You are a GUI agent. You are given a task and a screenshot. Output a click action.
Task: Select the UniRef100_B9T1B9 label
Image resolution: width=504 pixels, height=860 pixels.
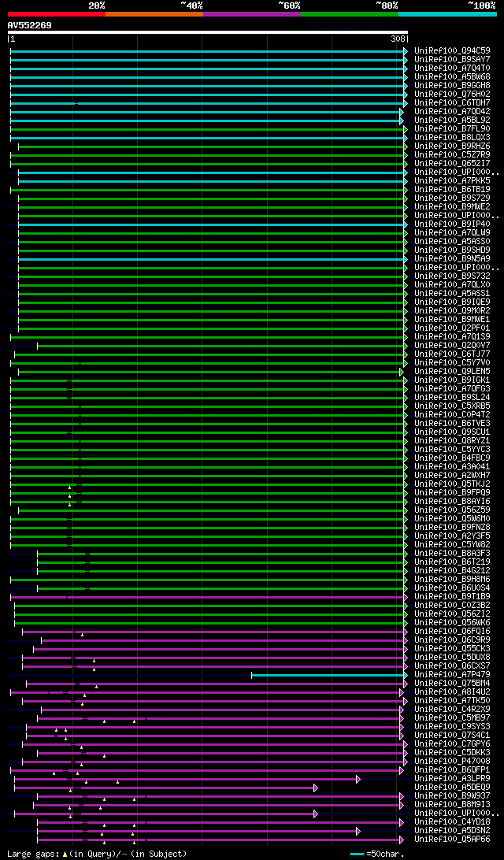coord(453,597)
